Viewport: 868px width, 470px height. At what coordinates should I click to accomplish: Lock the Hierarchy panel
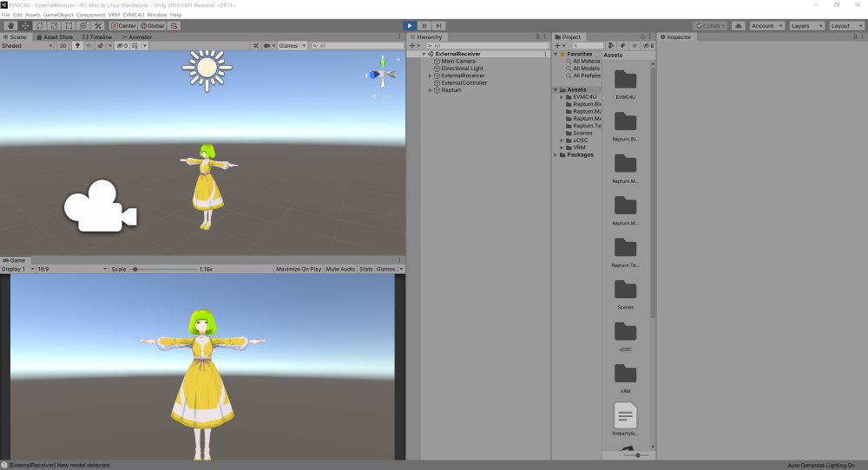click(537, 37)
